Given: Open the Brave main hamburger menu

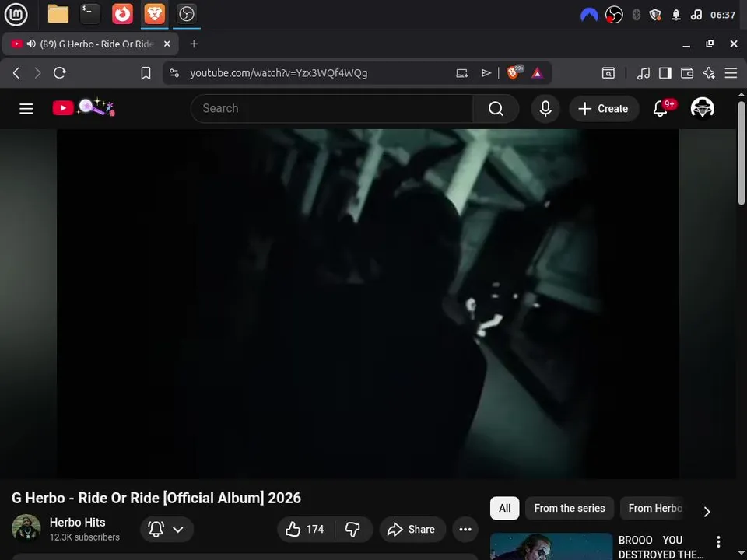Looking at the screenshot, I should click(731, 73).
